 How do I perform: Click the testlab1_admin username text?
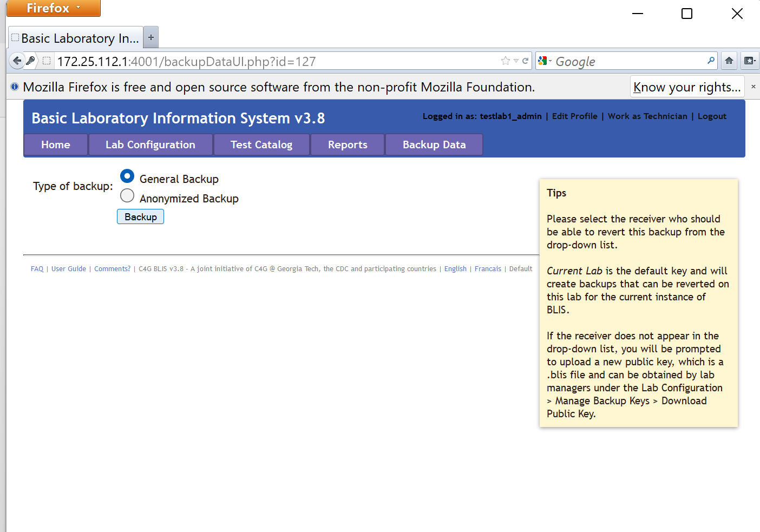pos(510,116)
